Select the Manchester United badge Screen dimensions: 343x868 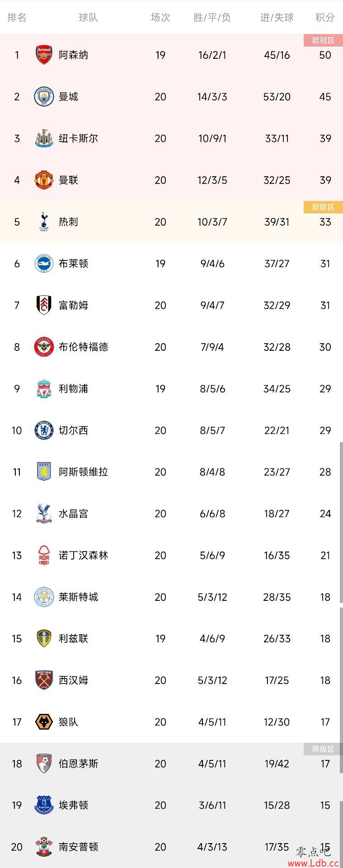(x=44, y=180)
